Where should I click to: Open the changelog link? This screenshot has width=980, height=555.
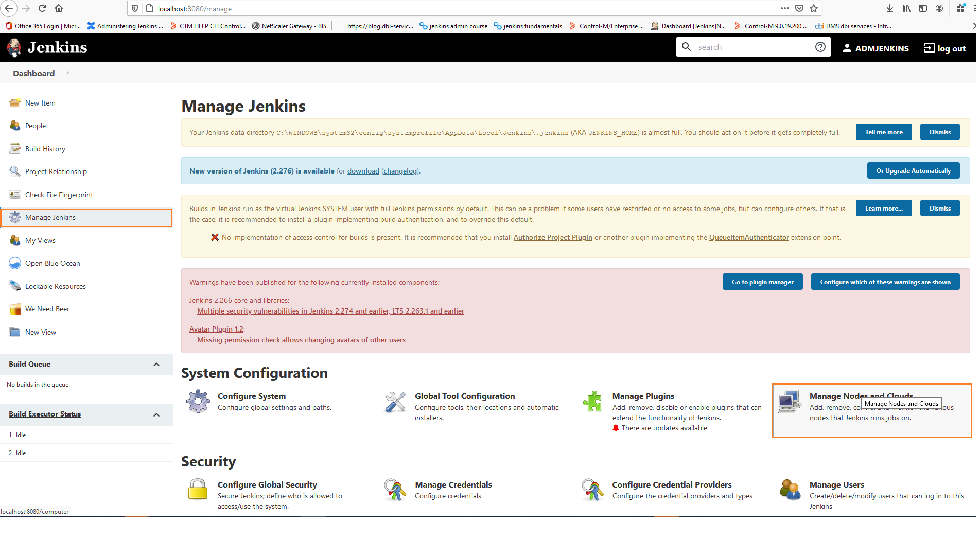pyautogui.click(x=400, y=171)
